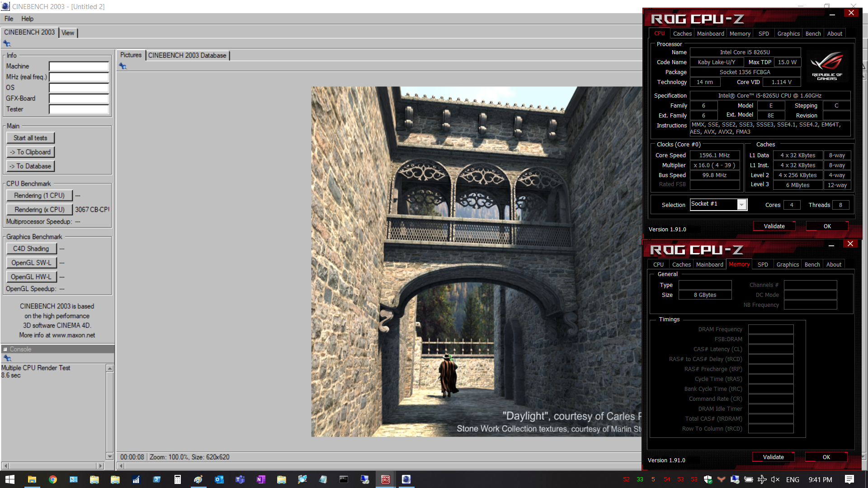Click the battery tray icon

click(x=749, y=479)
